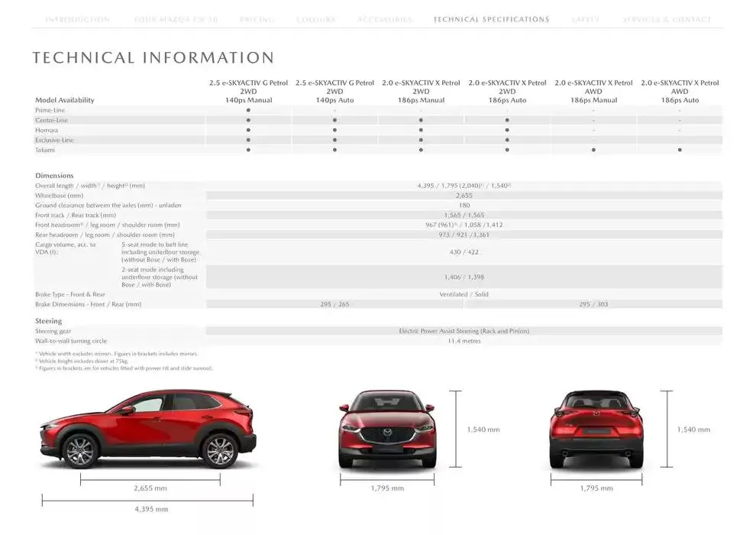Click the 2,655 mm wheelbase dimension bar

(148, 480)
